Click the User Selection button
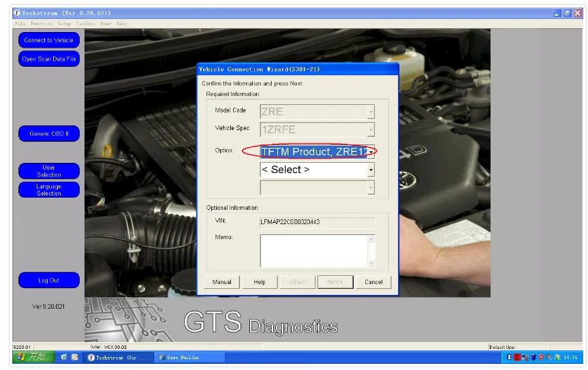This screenshot has height=370, width=588. tap(49, 171)
